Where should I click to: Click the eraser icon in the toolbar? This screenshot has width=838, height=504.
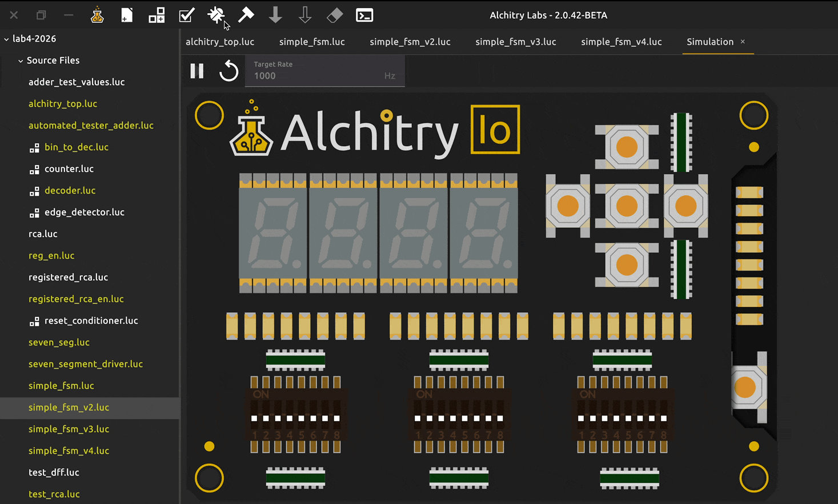click(x=335, y=15)
